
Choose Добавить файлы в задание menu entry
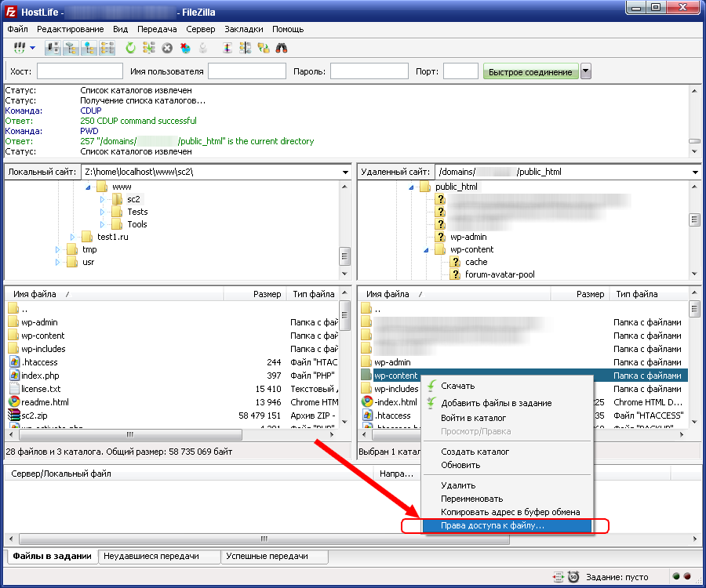(x=507, y=403)
